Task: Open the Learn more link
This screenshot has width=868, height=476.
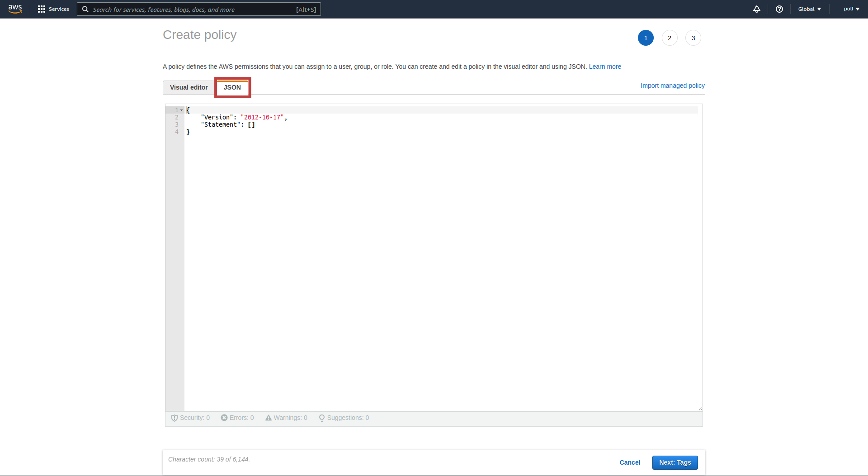Action: click(605, 67)
